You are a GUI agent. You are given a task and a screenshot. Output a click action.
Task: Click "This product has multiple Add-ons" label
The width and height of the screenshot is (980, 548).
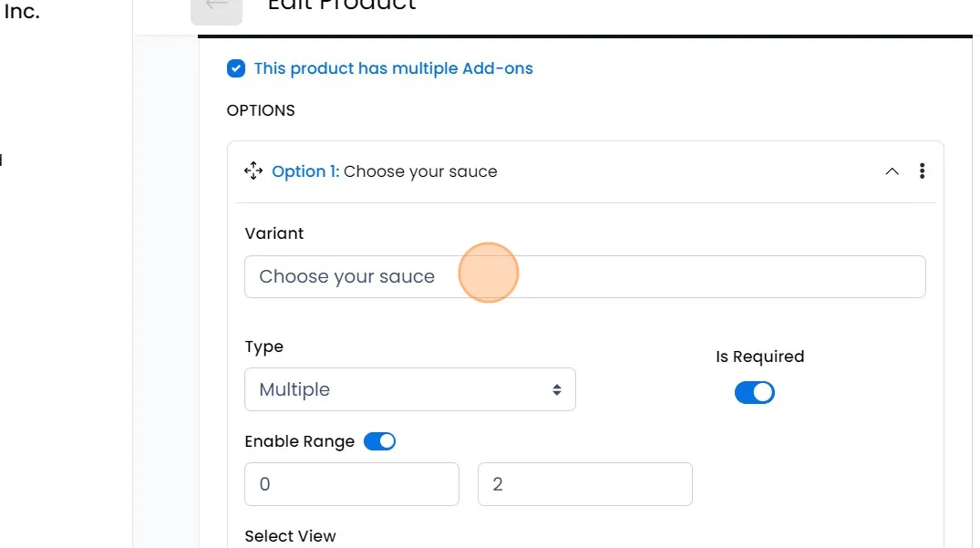[393, 68]
